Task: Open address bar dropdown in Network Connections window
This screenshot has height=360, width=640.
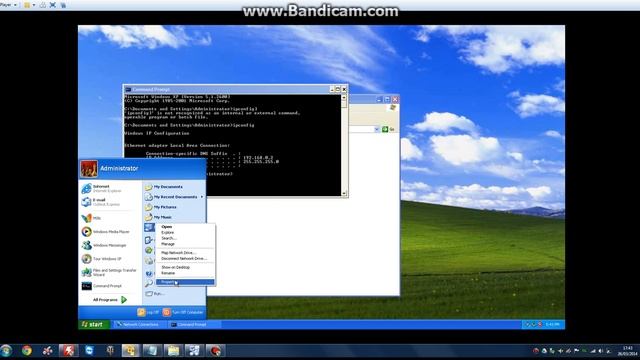Action: [x=376, y=129]
